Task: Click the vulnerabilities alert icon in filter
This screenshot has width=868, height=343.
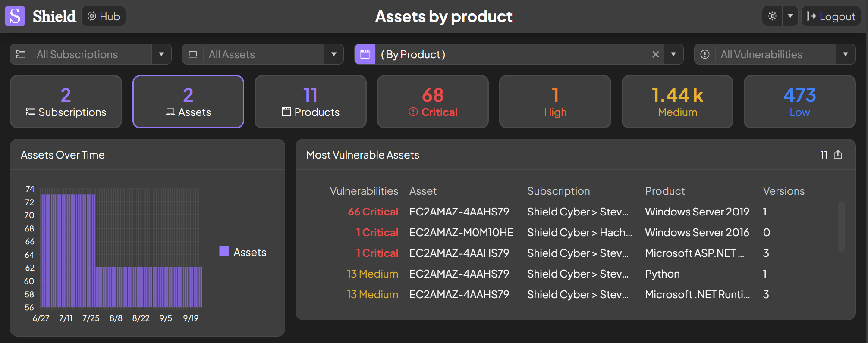Action: click(x=705, y=54)
